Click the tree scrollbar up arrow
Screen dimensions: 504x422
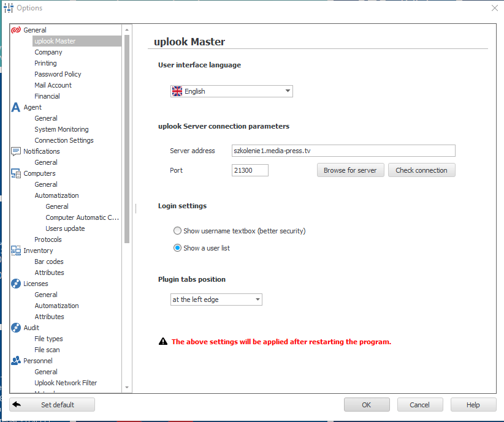point(127,29)
